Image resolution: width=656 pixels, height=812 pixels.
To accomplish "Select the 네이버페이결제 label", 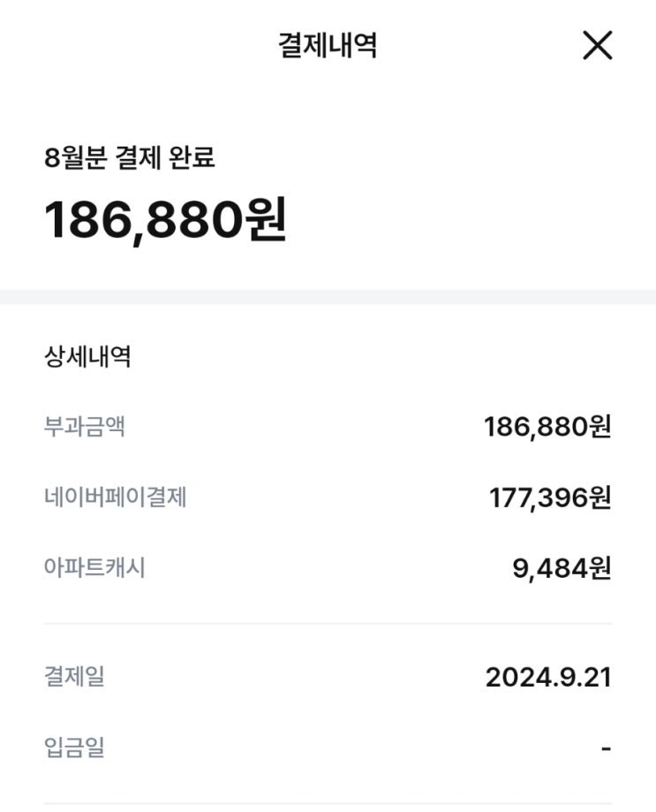I will coord(116,497).
